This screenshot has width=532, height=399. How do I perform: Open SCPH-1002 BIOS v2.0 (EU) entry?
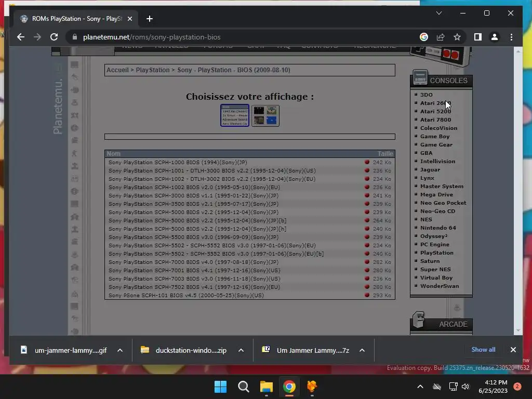(x=194, y=187)
